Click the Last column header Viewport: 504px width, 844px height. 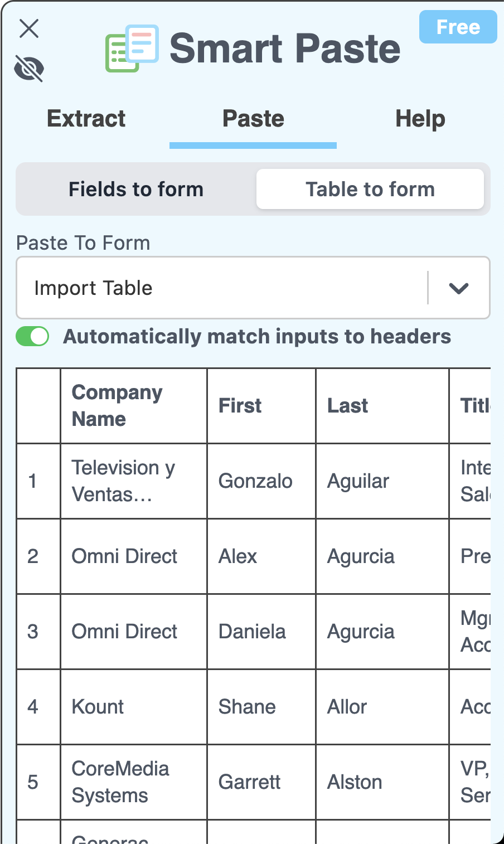382,406
